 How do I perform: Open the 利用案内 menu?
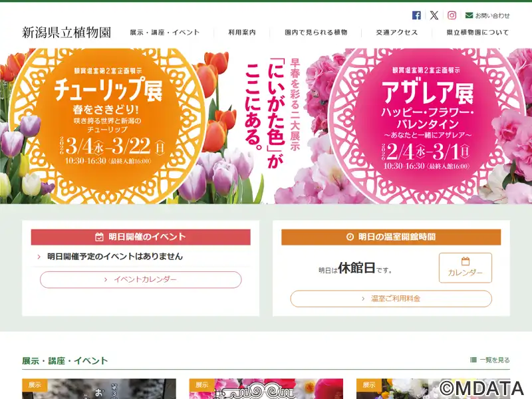click(x=242, y=33)
